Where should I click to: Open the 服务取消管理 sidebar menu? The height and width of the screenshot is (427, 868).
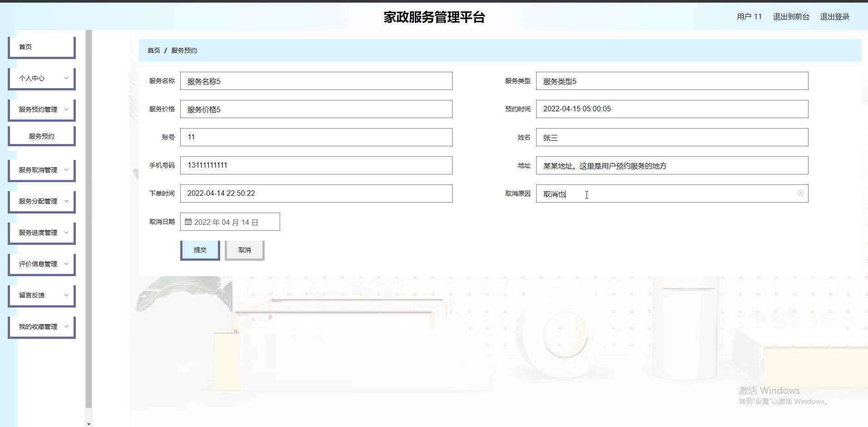[x=41, y=170]
